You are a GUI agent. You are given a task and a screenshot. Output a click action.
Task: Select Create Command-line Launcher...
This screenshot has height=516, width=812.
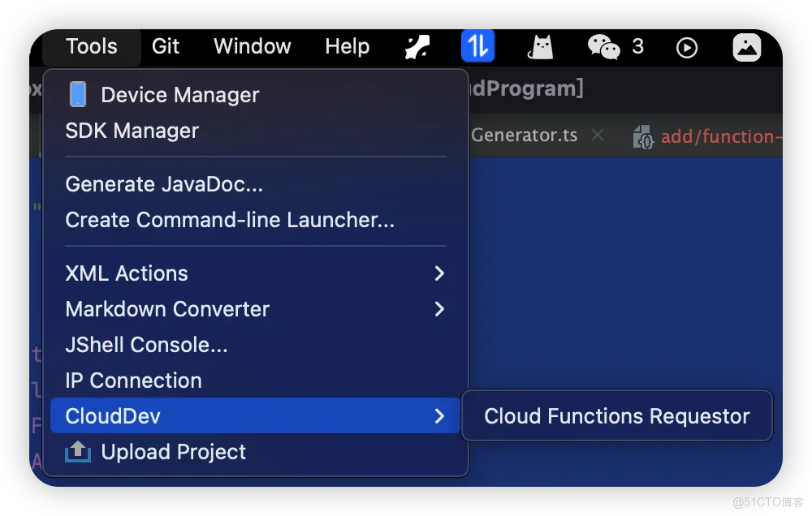255,220
